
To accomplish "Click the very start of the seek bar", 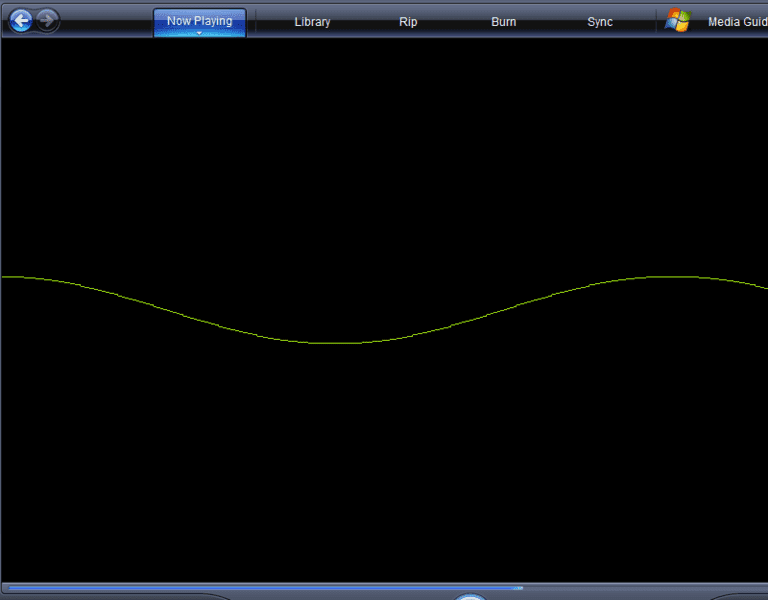I will pos(8,588).
